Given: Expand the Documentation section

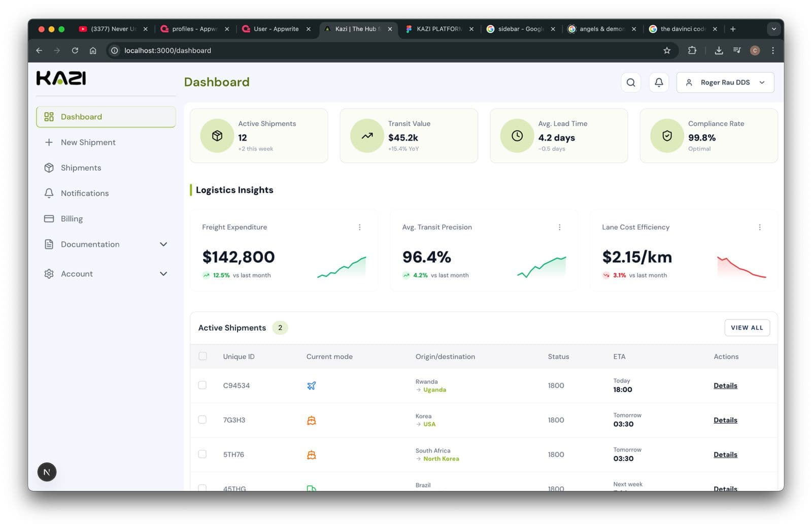Looking at the screenshot, I should point(163,244).
